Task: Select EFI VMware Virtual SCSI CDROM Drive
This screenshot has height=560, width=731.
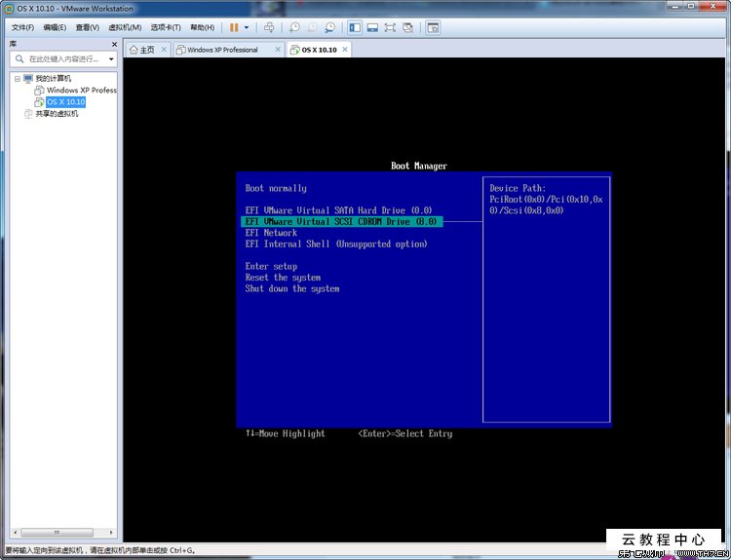Action: pos(341,222)
